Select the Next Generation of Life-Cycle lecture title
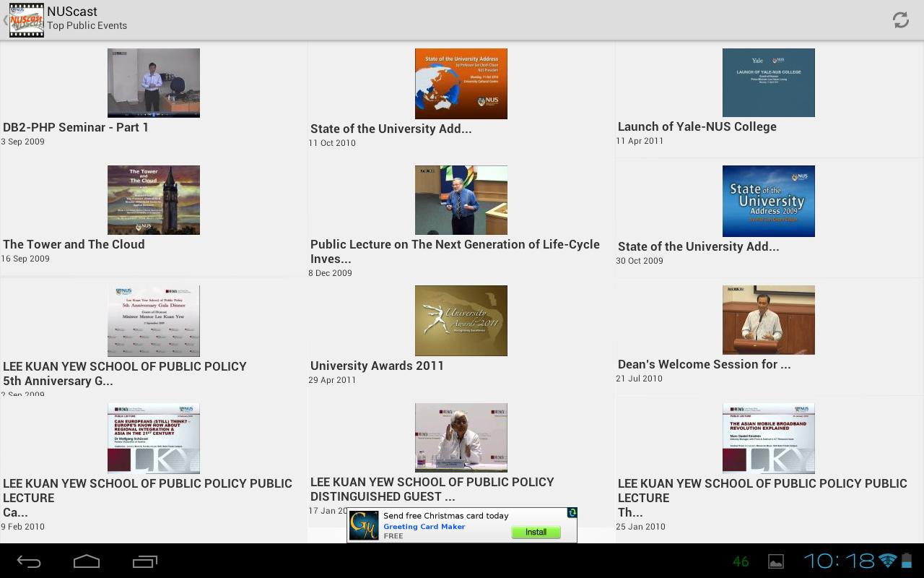 point(455,251)
